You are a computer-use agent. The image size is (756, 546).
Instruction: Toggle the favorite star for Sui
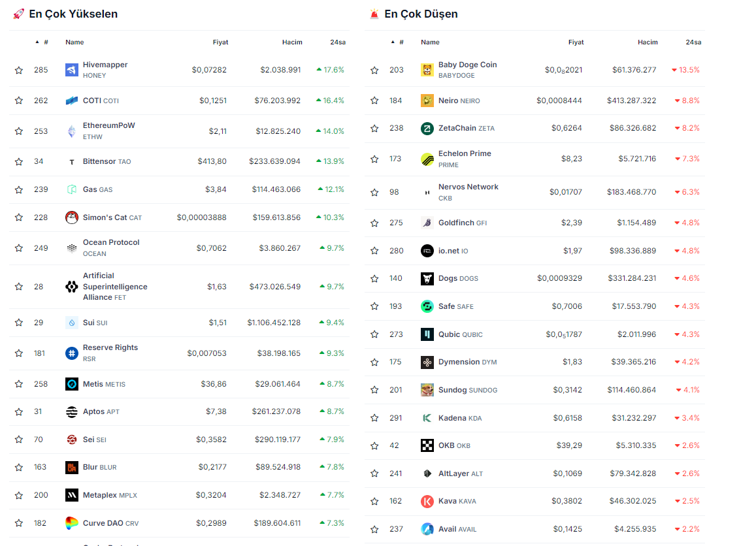[x=19, y=323]
